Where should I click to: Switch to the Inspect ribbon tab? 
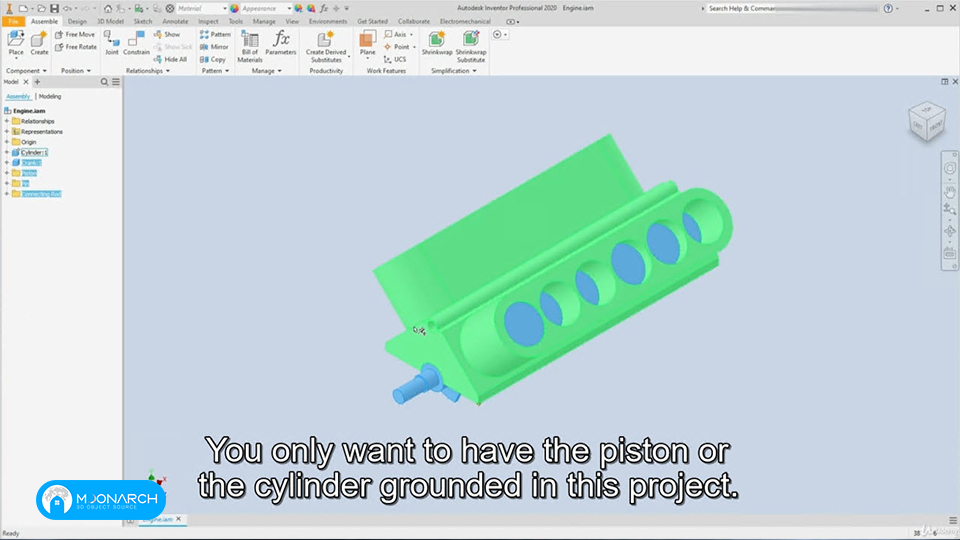coord(208,21)
